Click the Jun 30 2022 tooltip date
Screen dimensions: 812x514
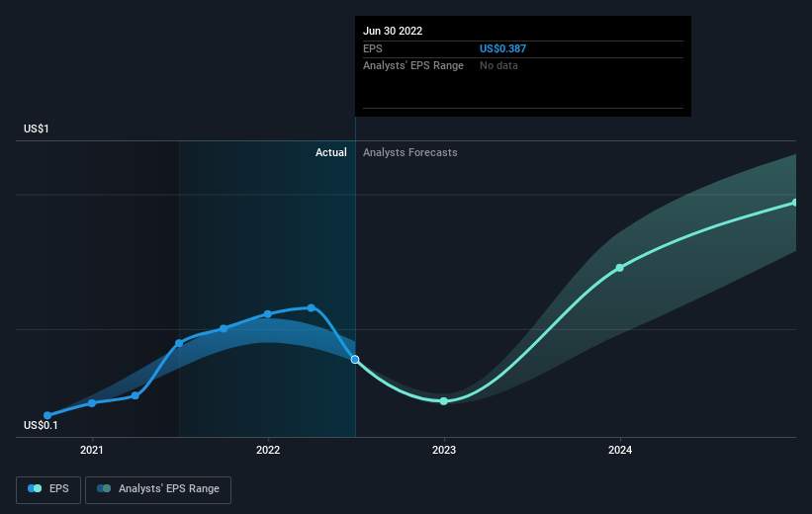pyautogui.click(x=393, y=31)
